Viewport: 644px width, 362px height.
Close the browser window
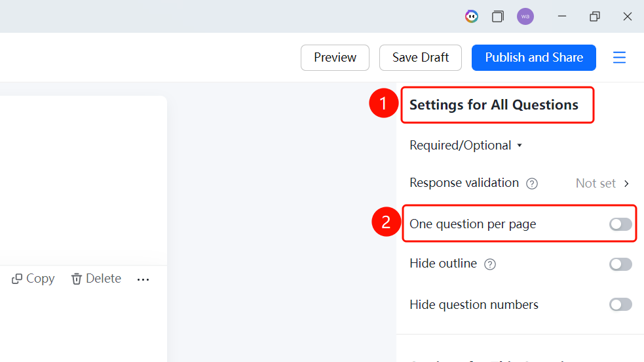[627, 16]
